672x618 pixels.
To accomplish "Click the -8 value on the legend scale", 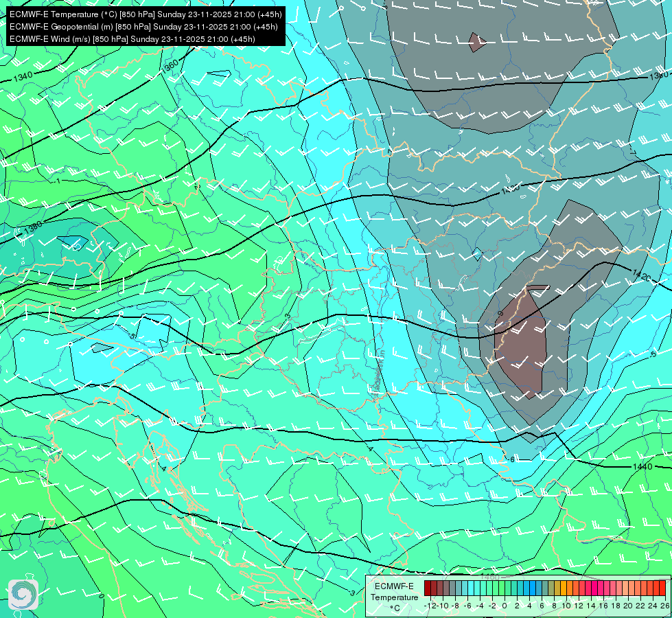I will click(x=455, y=606).
